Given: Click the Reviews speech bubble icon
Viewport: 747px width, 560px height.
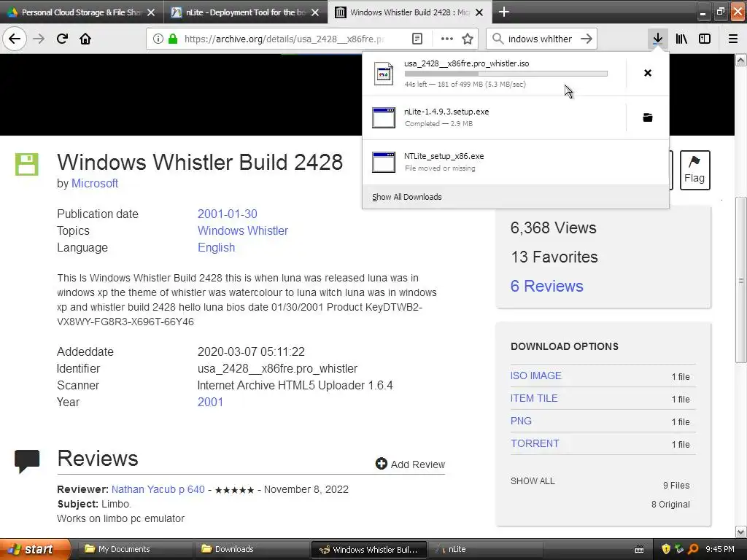Looking at the screenshot, I should (x=27, y=461).
